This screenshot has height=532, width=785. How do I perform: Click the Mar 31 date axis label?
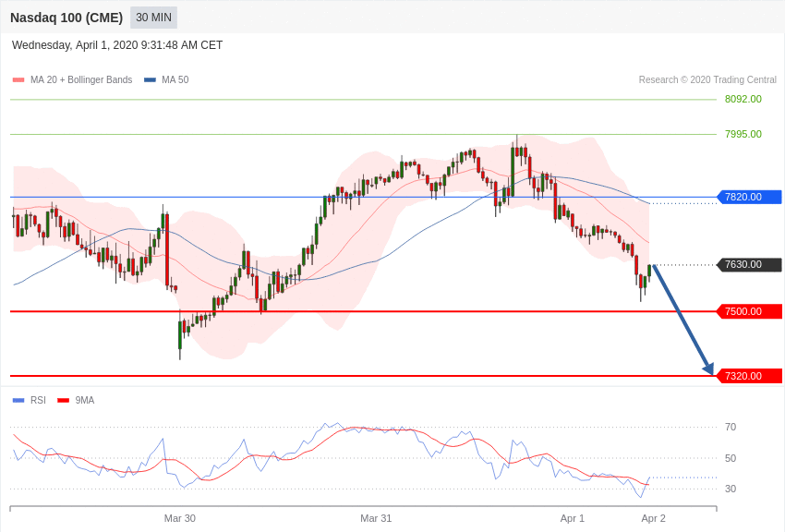point(376,518)
